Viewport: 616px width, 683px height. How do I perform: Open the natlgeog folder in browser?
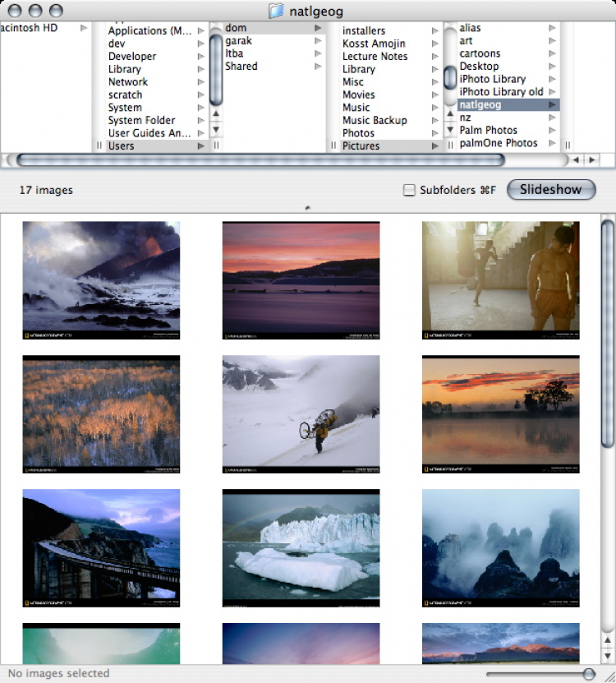508,104
